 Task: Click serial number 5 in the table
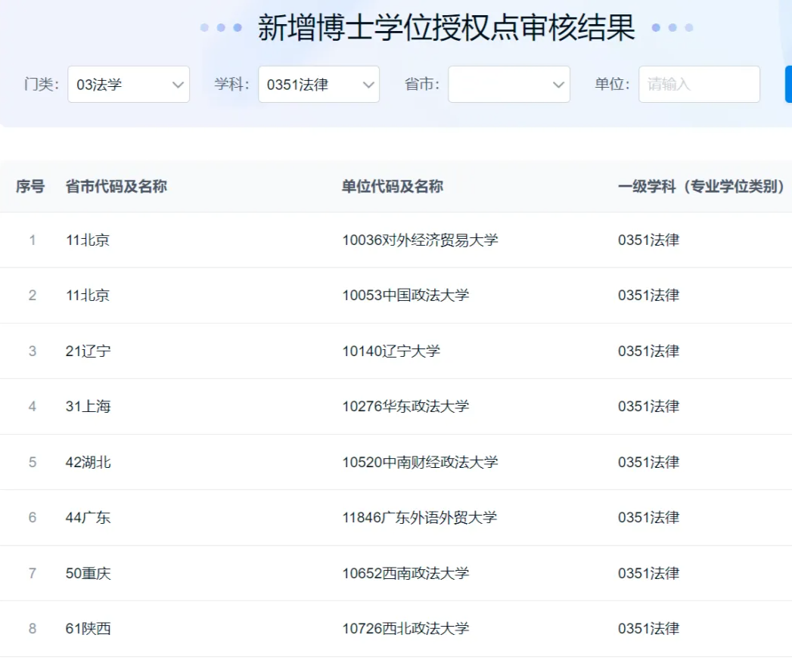point(33,462)
